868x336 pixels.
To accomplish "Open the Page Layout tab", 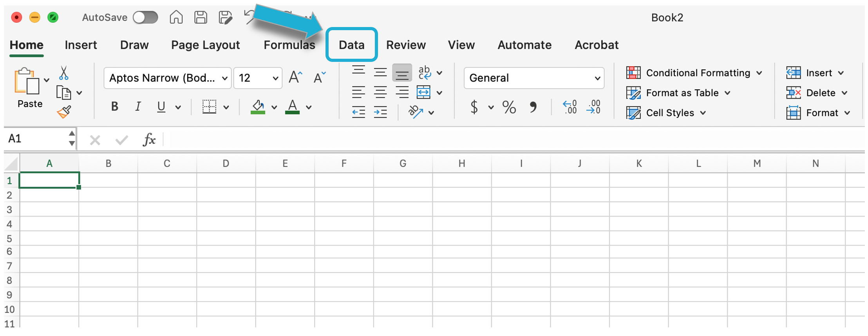I will click(x=205, y=45).
